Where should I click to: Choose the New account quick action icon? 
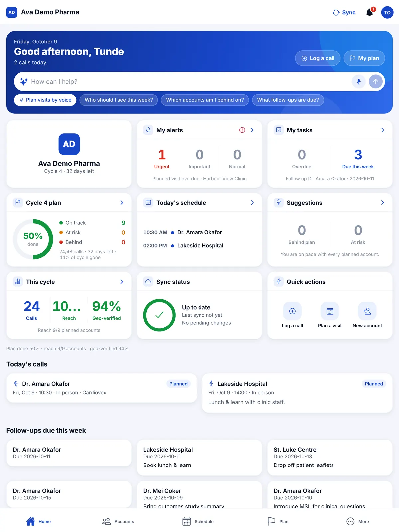(x=367, y=311)
